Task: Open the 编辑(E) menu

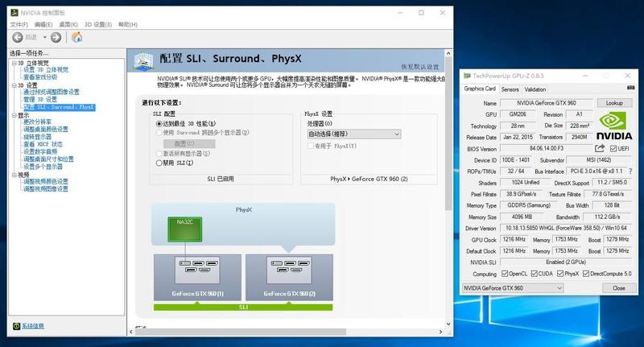Action: coord(43,25)
